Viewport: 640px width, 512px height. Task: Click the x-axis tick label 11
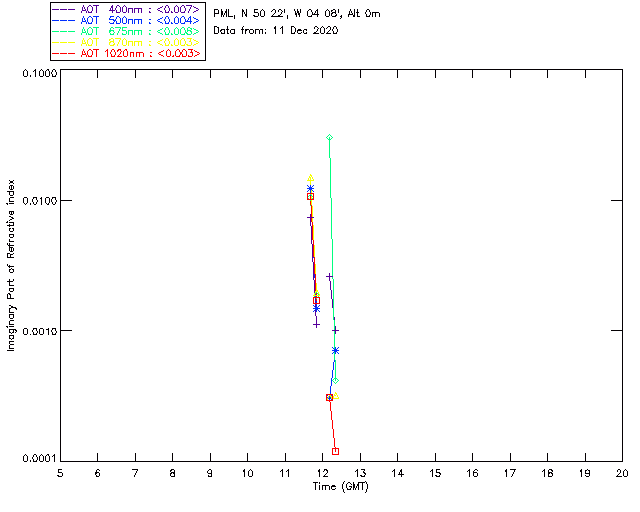(x=284, y=473)
